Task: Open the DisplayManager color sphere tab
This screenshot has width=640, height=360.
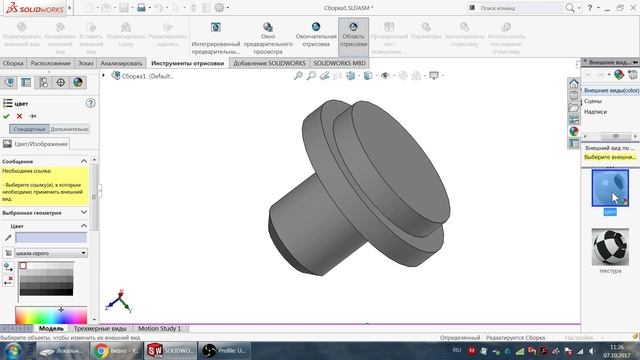Action: click(x=78, y=82)
